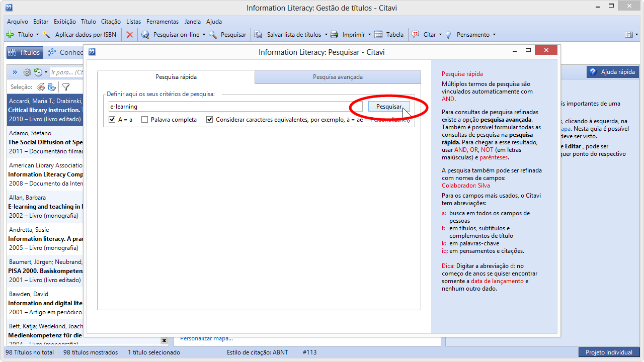Close the Pesquisar dialog window

pyautogui.click(x=546, y=50)
